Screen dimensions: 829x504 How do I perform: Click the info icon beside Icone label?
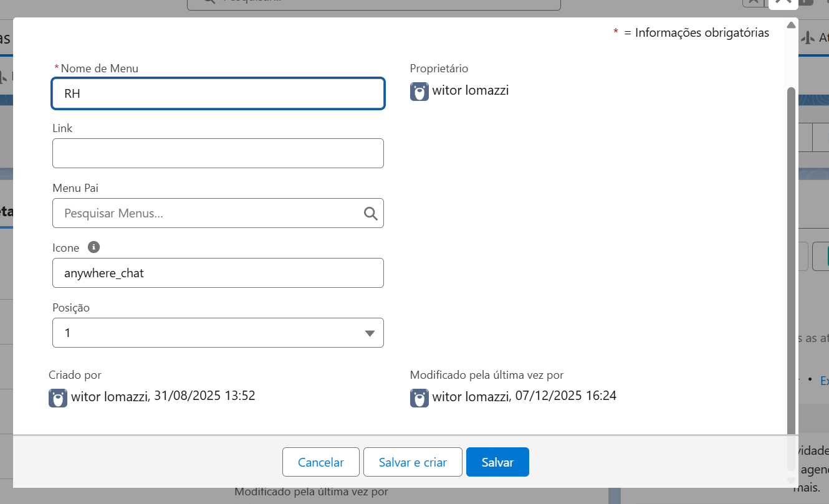[94, 247]
